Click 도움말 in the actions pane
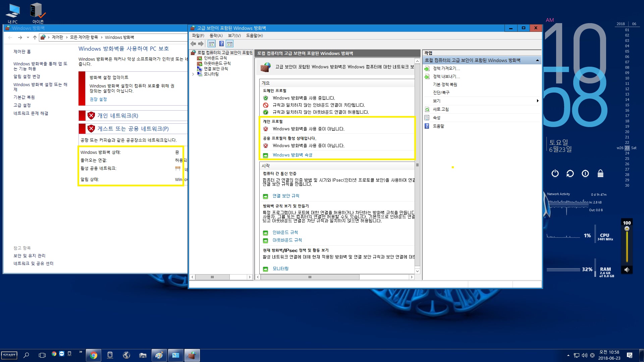 click(x=438, y=126)
